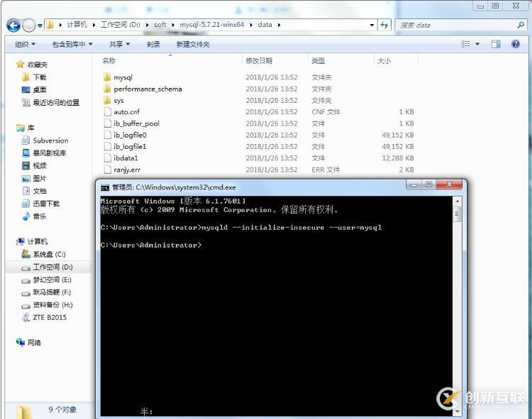
Task: Click the refresh icon beside address bar
Action: 384,25
